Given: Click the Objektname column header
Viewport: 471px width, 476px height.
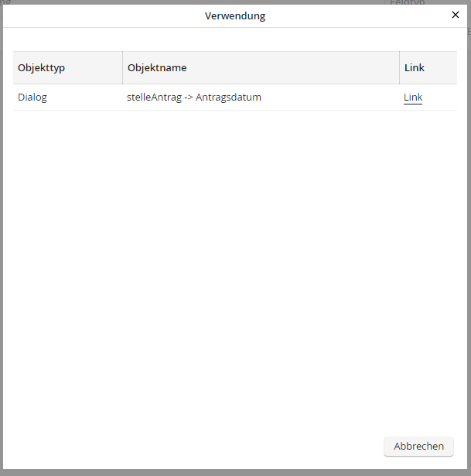Looking at the screenshot, I should (157, 68).
